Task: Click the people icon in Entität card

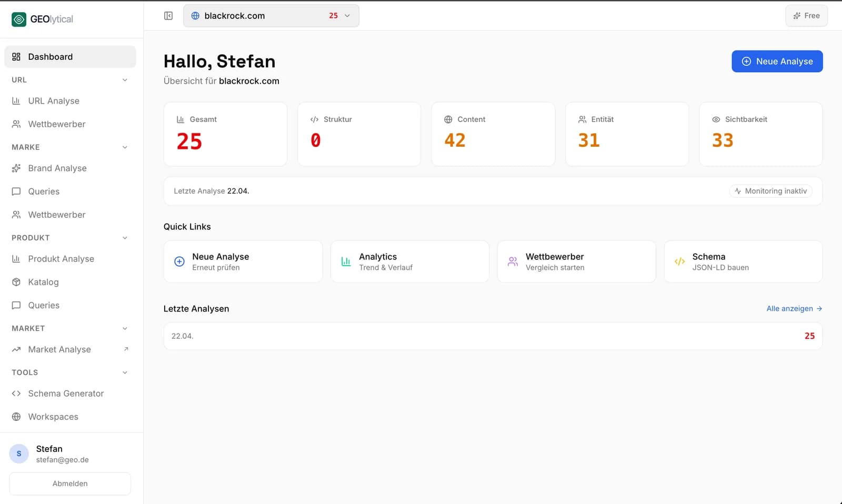Action: pos(582,119)
